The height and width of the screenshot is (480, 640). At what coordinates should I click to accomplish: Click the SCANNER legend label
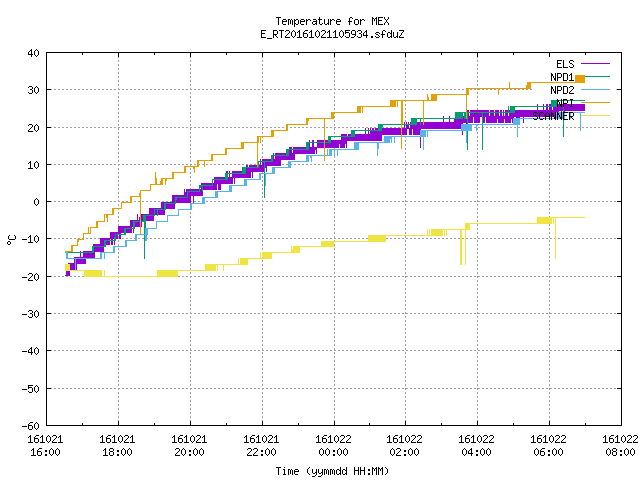click(553, 116)
